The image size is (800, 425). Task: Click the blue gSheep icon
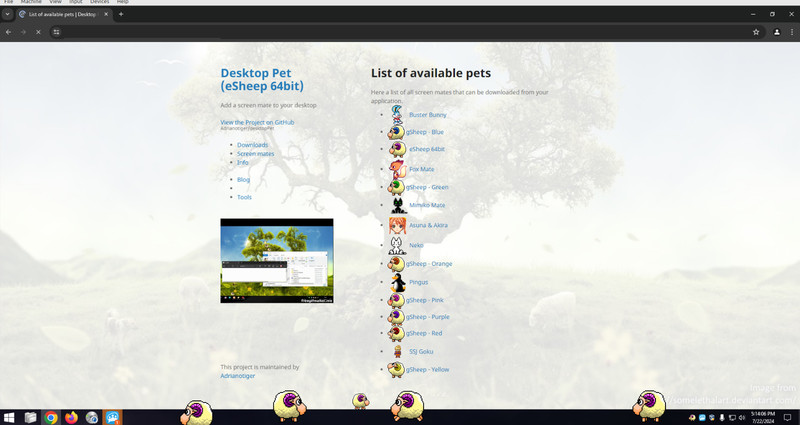[396, 132]
